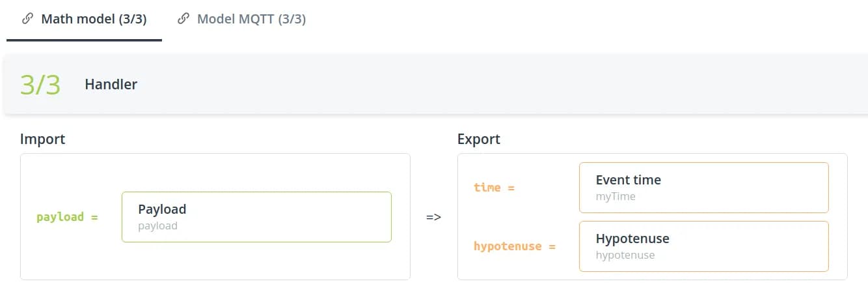Click the green 'payload =' variable label
Screen dimensions: 868x290
tap(67, 217)
